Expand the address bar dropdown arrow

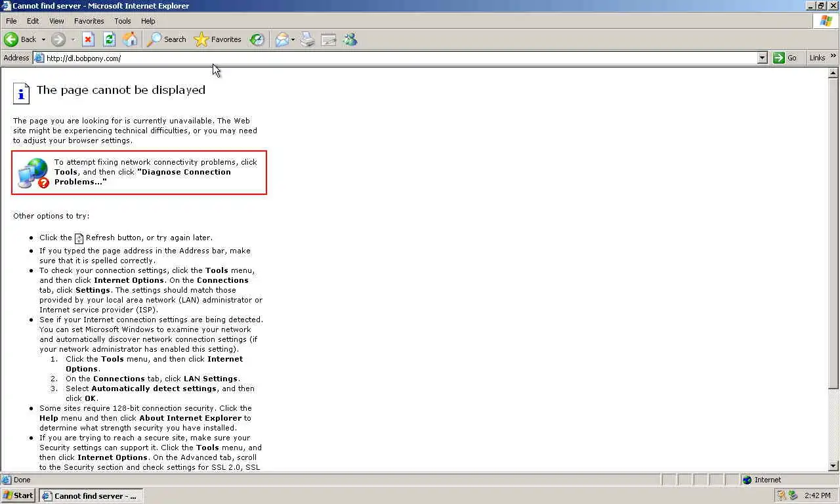(762, 58)
